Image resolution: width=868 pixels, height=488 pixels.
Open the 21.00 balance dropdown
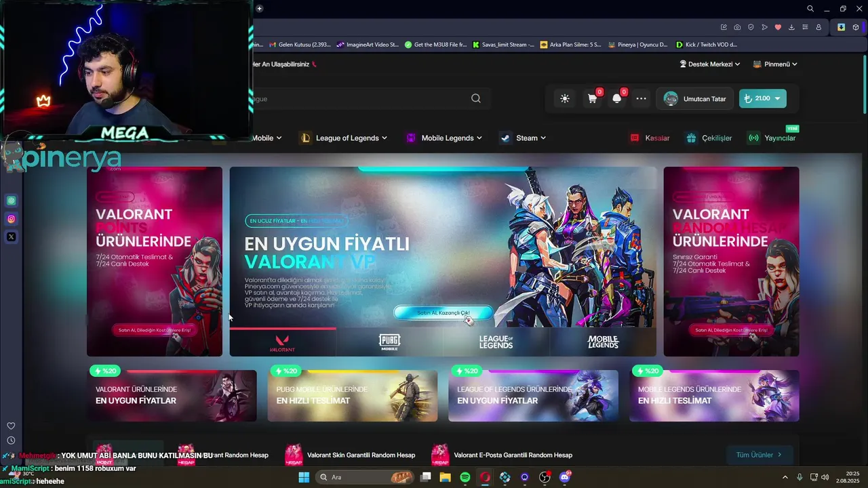tap(762, 99)
